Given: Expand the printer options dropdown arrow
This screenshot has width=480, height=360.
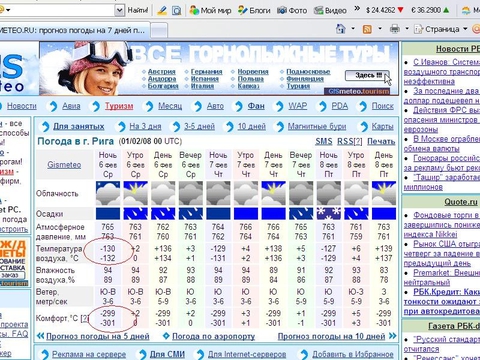Looking at the screenshot, I should coord(407,29).
